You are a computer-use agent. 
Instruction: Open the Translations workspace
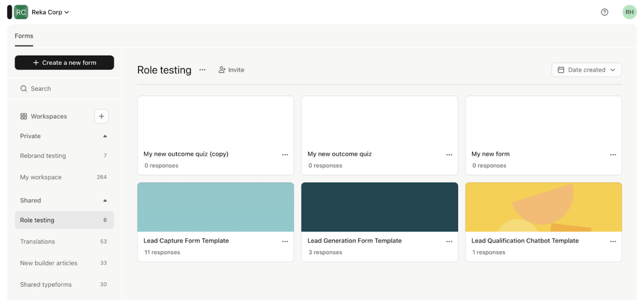tap(37, 241)
